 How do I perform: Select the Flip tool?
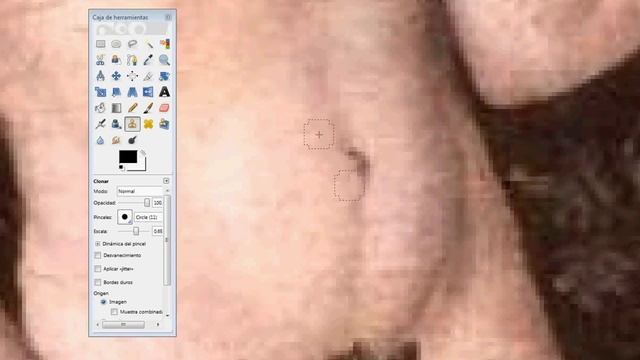148,92
